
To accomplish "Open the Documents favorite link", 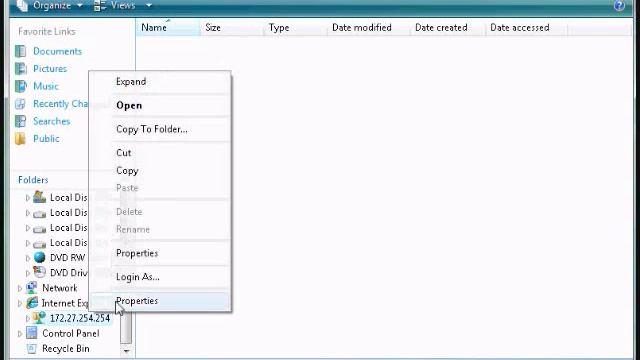I will click(x=57, y=51).
